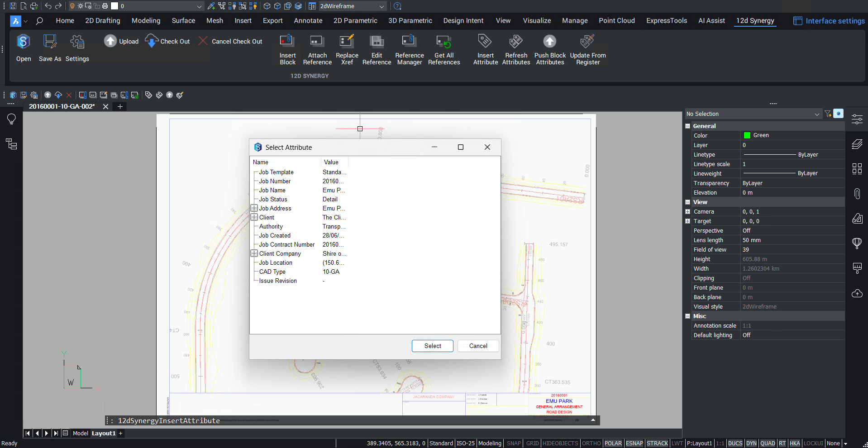Screen dimensions: 868x448
Task: Click the Refresh Attributes tool
Action: tap(516, 50)
